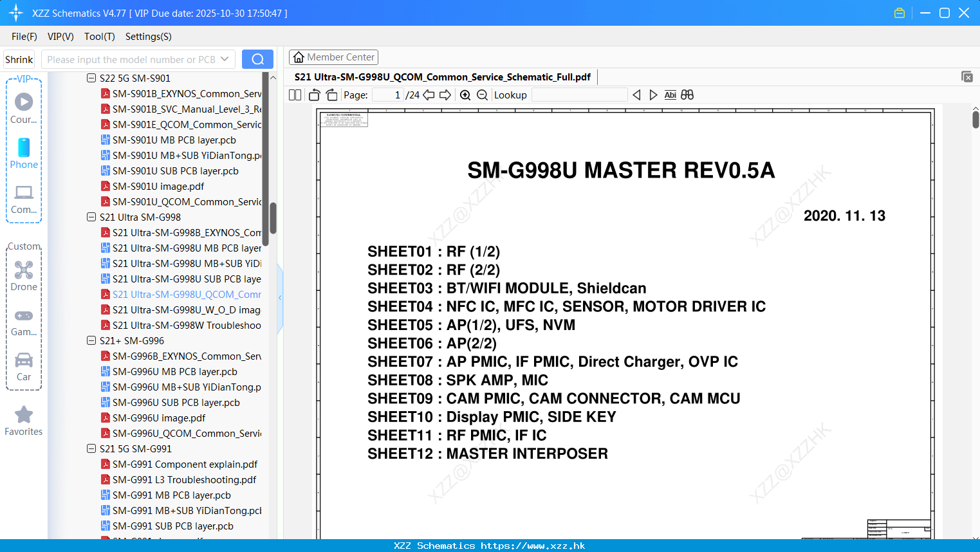Viewport: 980px width, 552px height.
Task: Click the Shrink button
Action: pos(19,59)
